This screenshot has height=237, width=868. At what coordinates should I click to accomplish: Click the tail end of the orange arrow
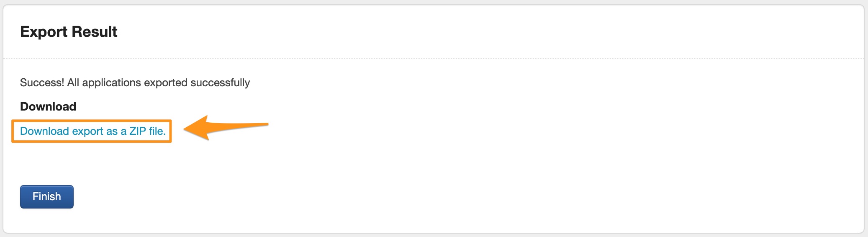click(266, 124)
